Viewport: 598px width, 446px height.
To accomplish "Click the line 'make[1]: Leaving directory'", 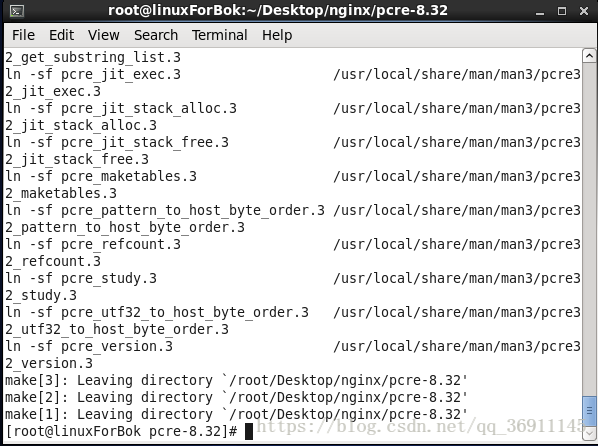I will pos(236,414).
